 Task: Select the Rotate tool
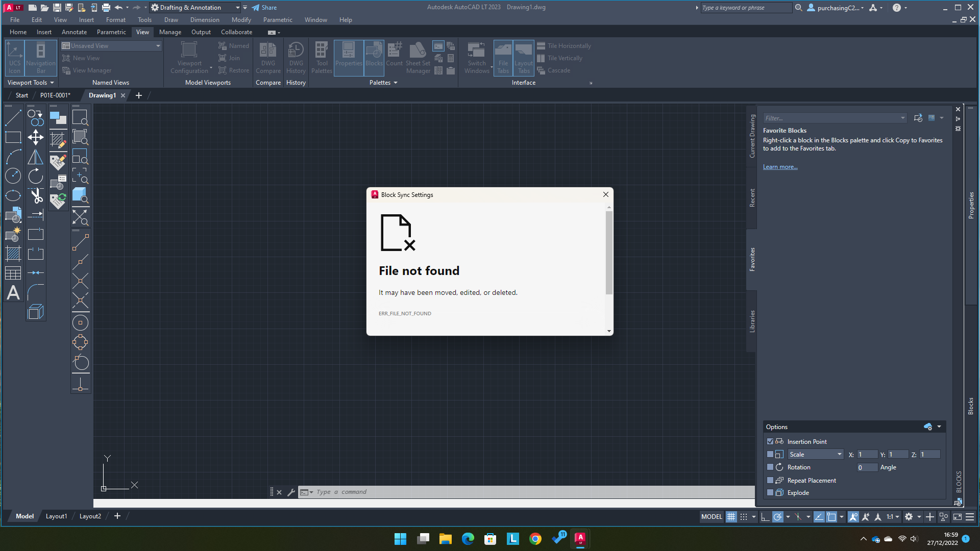35,176
